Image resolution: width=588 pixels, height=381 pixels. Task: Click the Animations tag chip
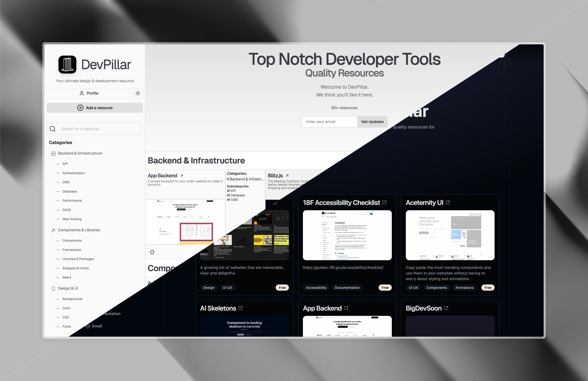[464, 288]
